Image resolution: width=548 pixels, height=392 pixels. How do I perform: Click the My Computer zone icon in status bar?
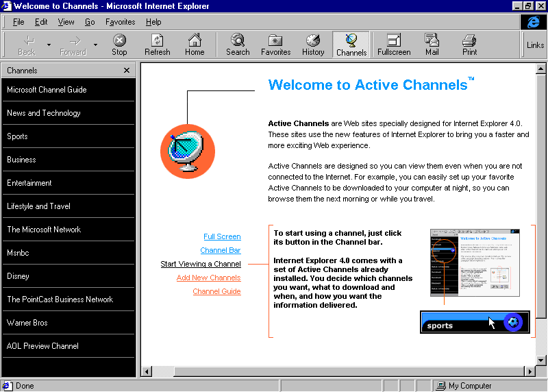441,386
